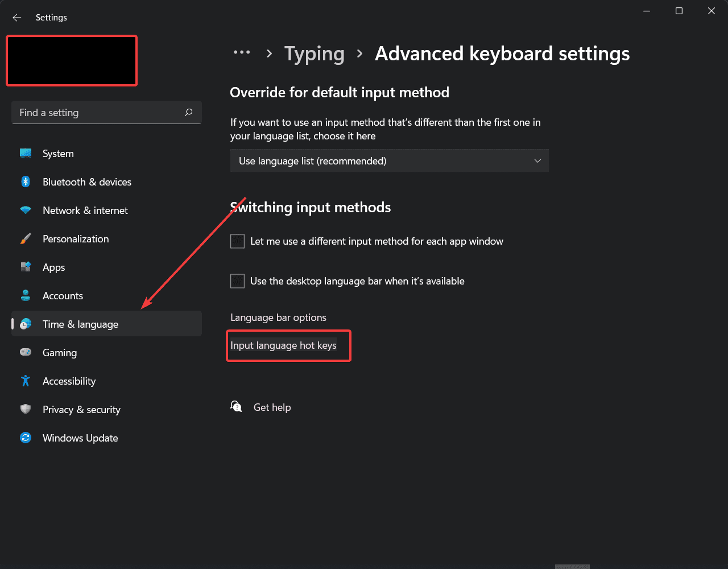The height and width of the screenshot is (569, 728).
Task: Select the Accessibility icon
Action: click(x=26, y=381)
